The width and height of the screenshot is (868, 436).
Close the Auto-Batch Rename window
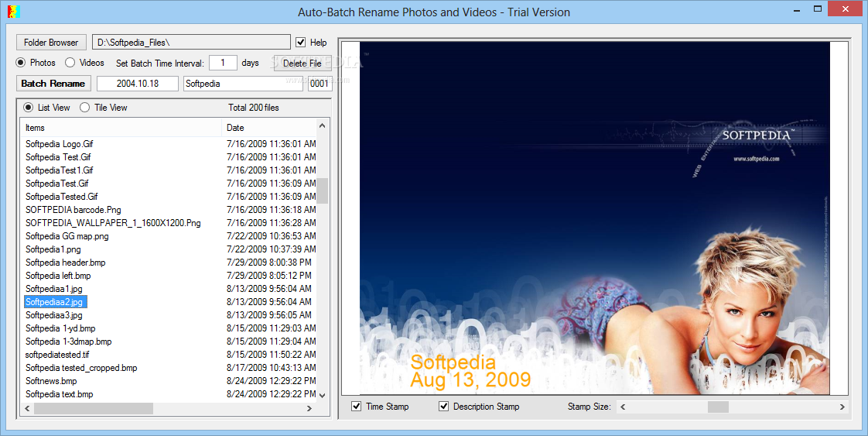pyautogui.click(x=846, y=9)
